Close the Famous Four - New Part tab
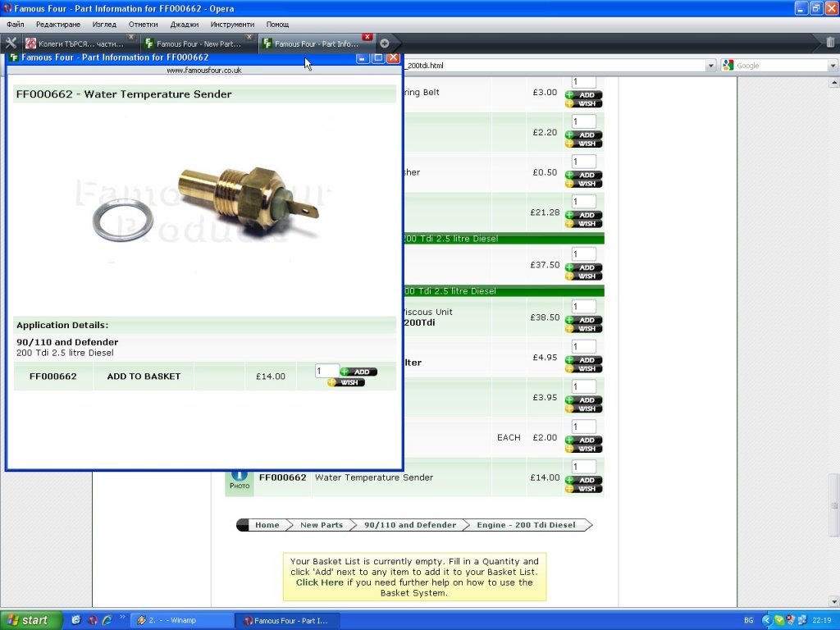 [249, 37]
